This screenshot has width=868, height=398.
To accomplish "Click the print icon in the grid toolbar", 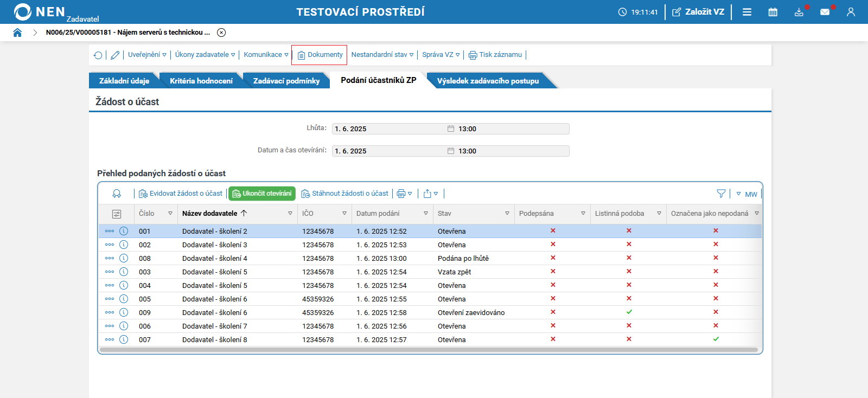I will coord(401,194).
